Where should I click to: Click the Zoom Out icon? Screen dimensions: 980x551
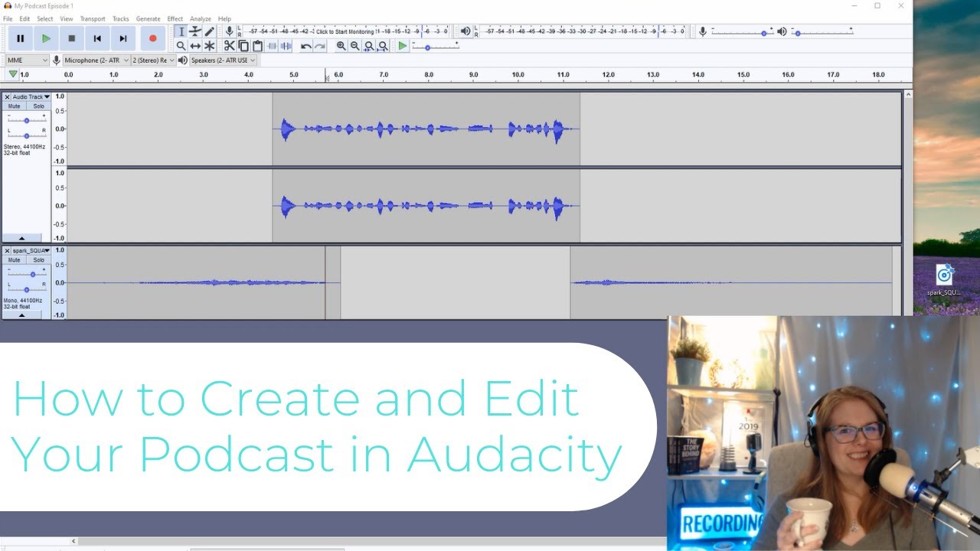click(354, 46)
